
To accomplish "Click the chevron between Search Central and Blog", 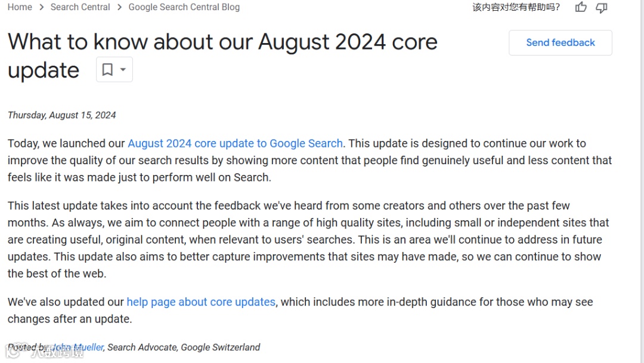I will click(119, 7).
